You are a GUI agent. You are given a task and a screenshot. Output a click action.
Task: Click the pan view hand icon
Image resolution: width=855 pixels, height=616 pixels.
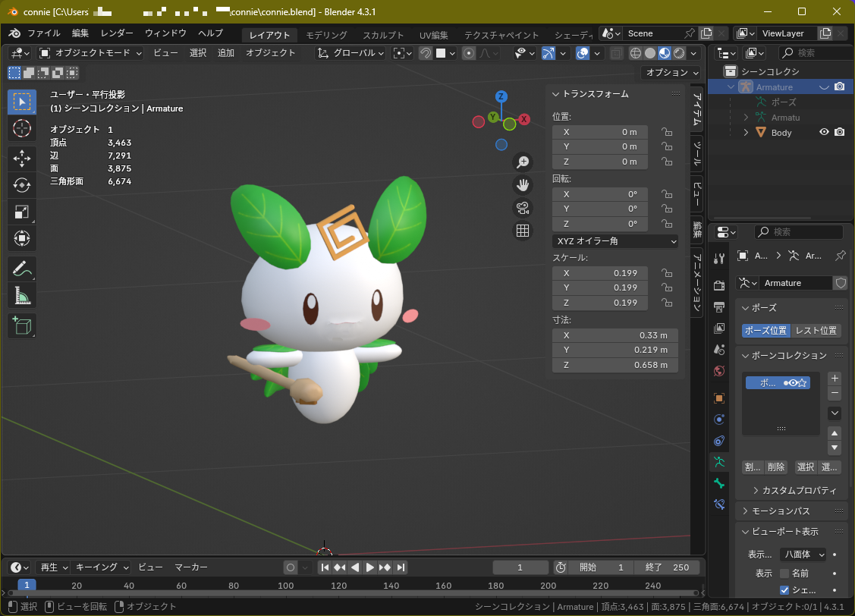523,185
